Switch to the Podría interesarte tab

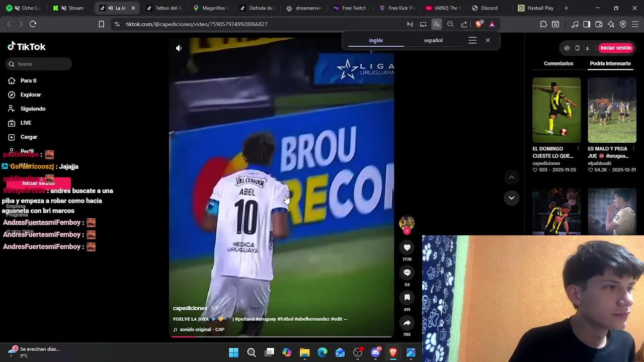[x=610, y=63]
